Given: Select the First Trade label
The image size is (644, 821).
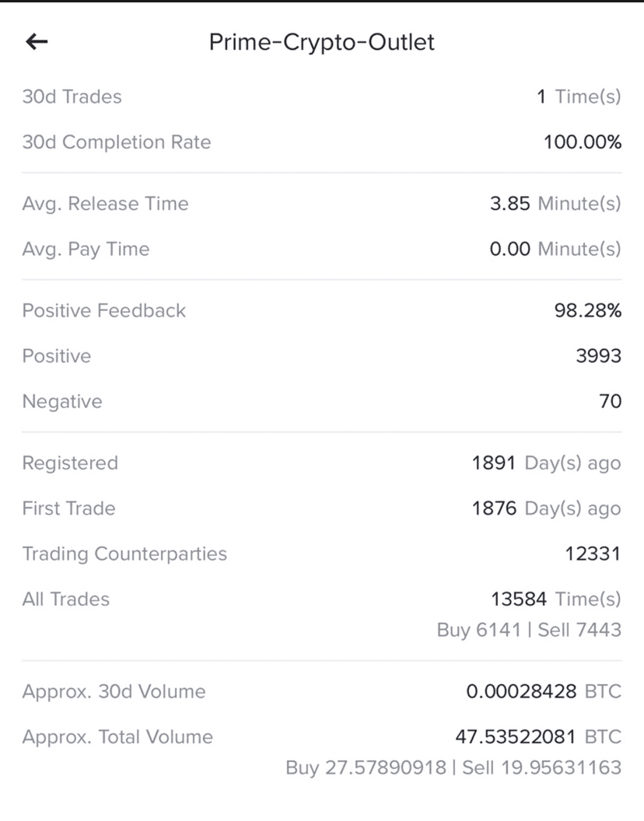Looking at the screenshot, I should (x=68, y=508).
